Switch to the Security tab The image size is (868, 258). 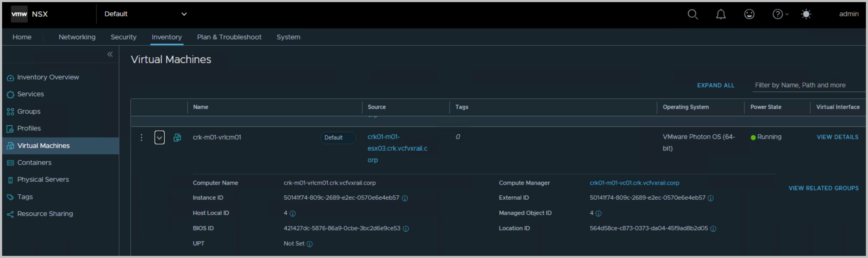[123, 37]
